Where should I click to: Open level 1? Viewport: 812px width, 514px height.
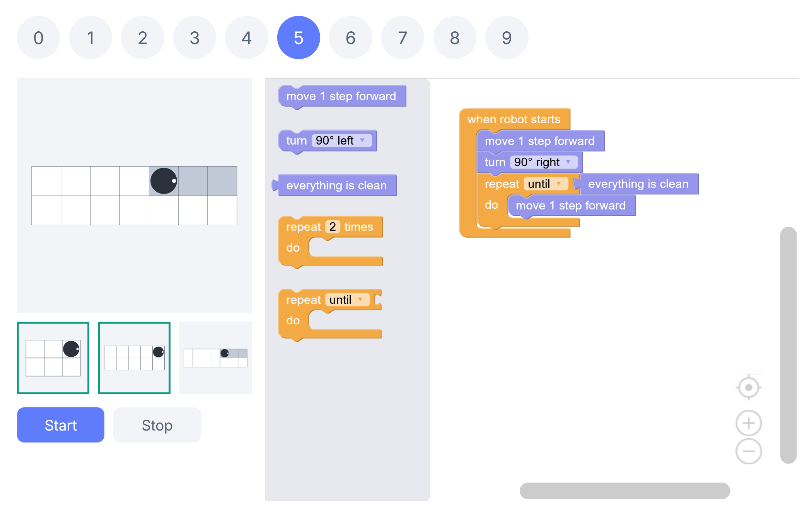click(90, 37)
